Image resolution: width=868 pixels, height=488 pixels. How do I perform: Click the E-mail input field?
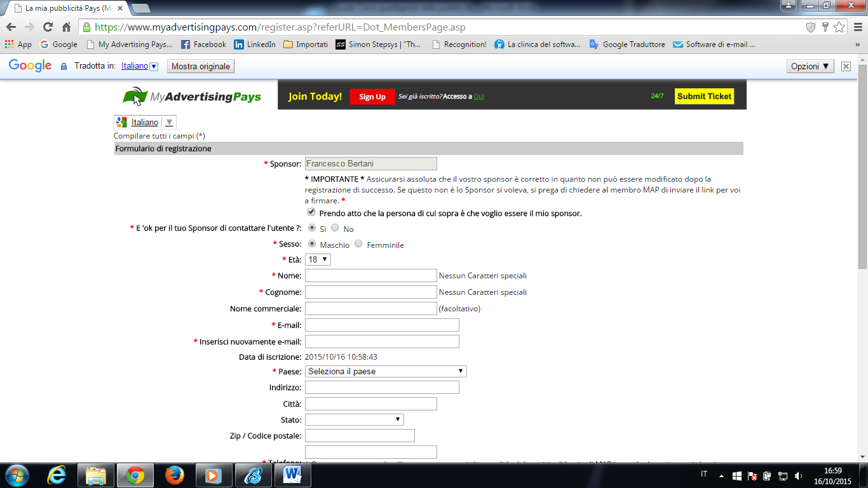tap(382, 325)
